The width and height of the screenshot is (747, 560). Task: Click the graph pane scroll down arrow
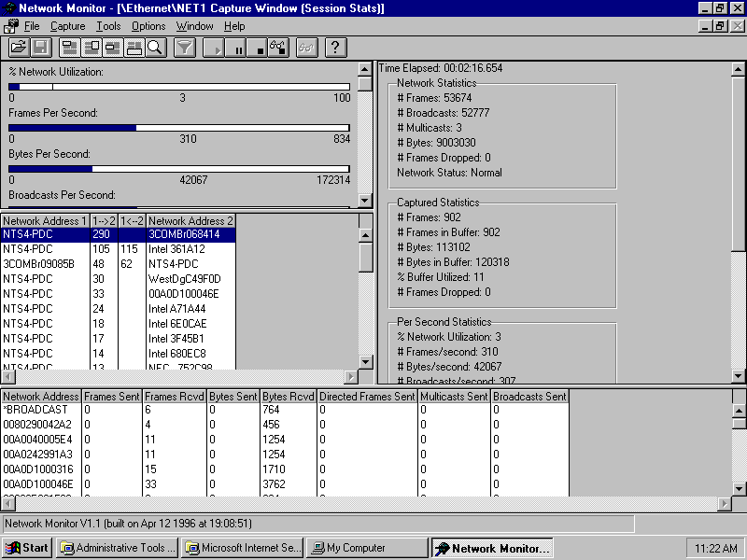tap(365, 200)
